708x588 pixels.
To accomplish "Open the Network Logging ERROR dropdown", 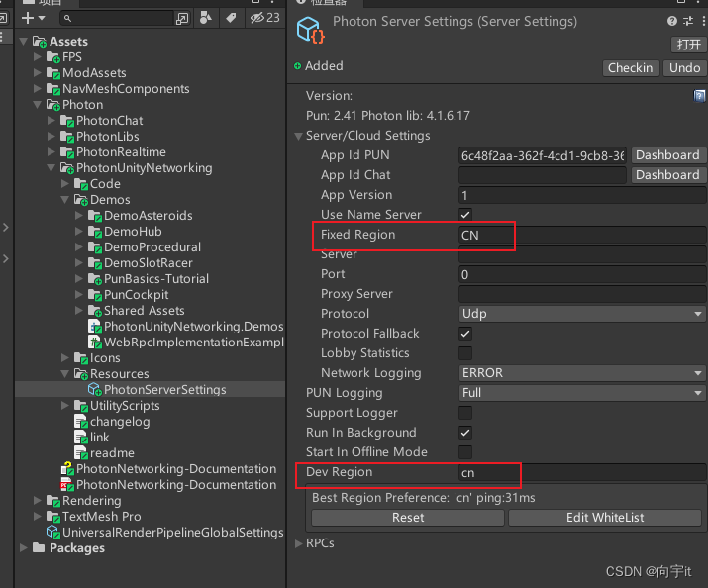I will pyautogui.click(x=582, y=373).
